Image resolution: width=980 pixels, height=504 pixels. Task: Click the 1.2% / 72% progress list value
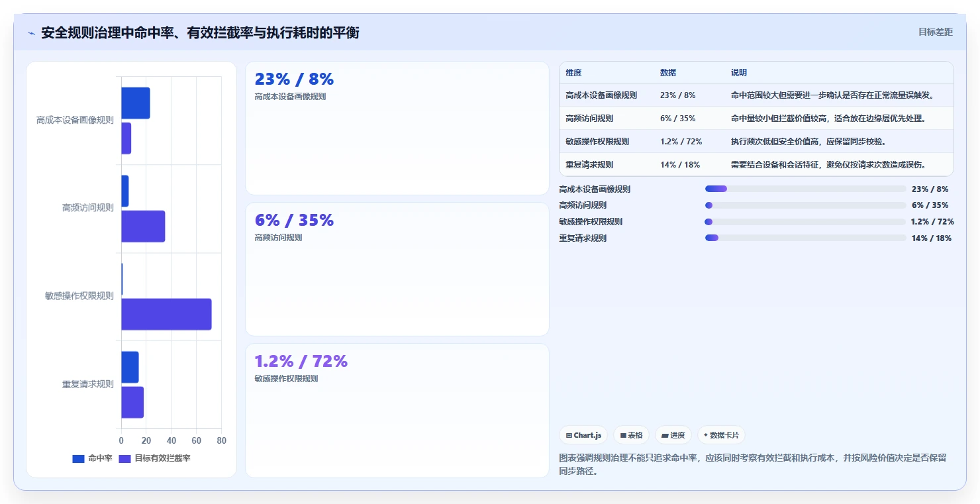click(932, 222)
